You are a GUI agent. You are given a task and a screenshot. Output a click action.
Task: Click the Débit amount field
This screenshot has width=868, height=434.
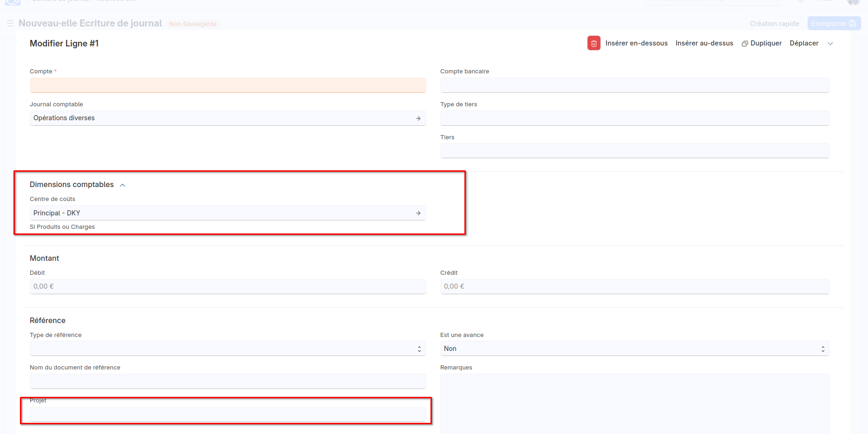(228, 286)
